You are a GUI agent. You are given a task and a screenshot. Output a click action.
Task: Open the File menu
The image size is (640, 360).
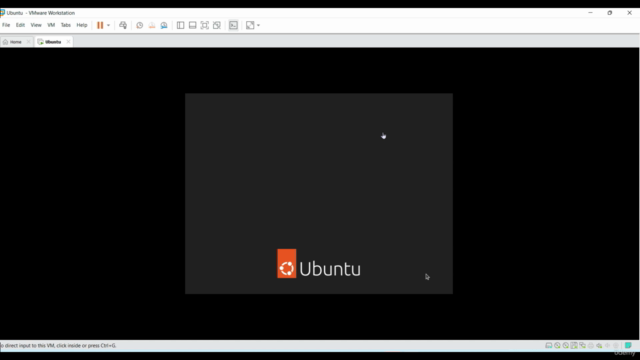(x=6, y=25)
